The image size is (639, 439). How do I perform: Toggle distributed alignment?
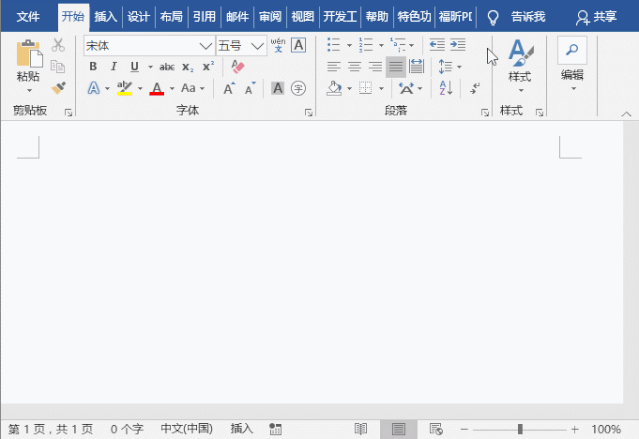tap(416, 66)
